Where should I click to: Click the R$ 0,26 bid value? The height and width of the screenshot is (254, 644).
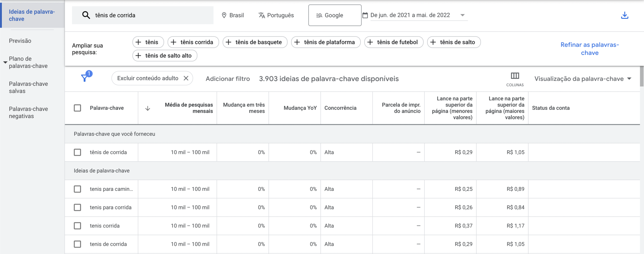(464, 207)
